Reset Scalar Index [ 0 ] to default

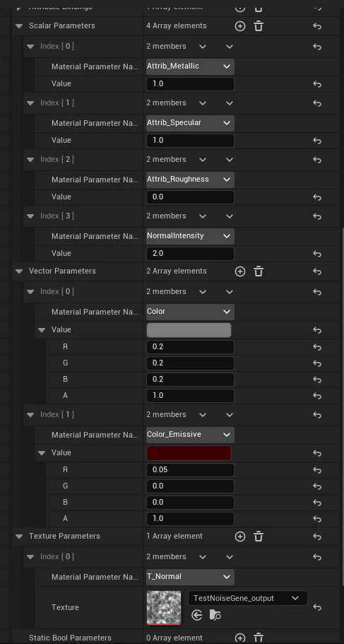pyautogui.click(x=317, y=47)
